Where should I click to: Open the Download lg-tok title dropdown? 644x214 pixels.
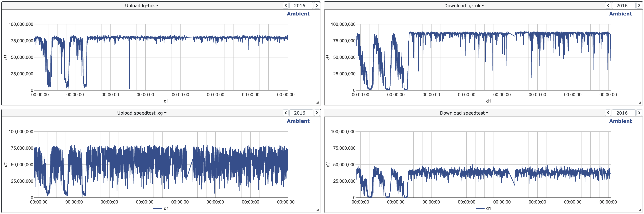click(x=464, y=6)
